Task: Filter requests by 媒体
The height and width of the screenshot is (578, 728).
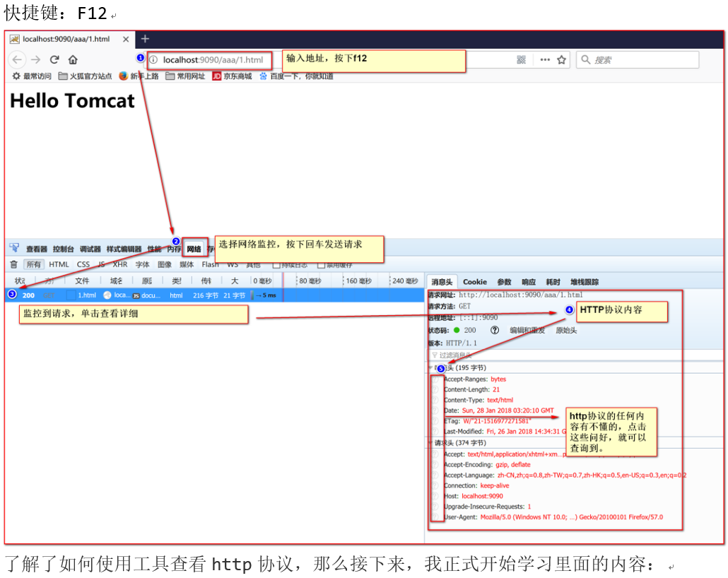Action: tap(187, 264)
